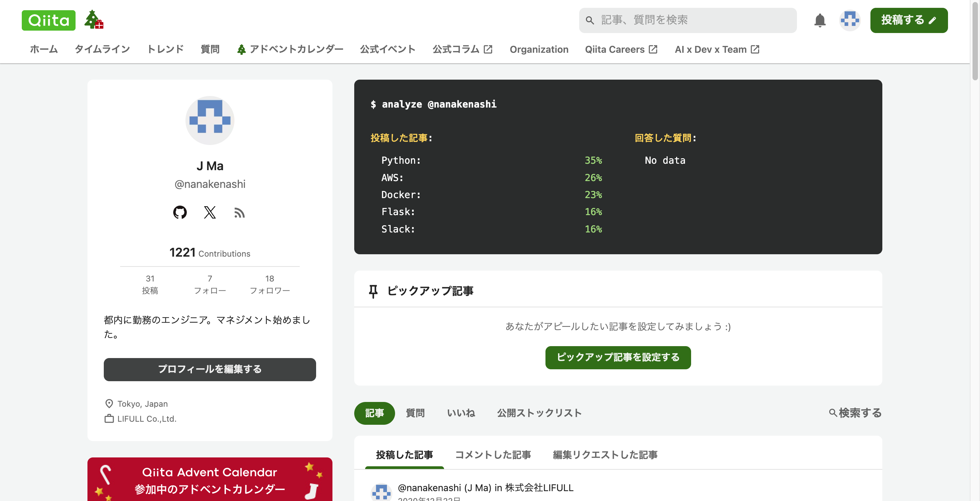Click the location pin icon near Tokyo, Japan

click(109, 404)
